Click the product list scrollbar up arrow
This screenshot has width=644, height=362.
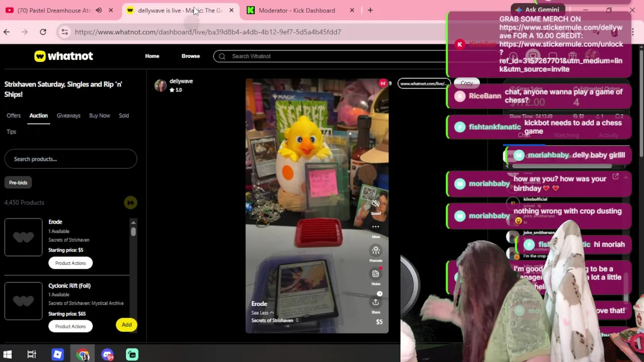coord(133,223)
